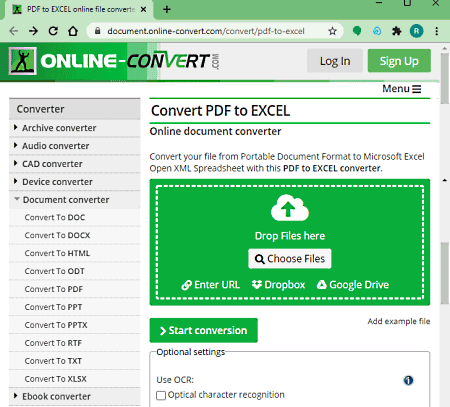Choose file from Google Drive
Screen dimensions: 450x407
point(353,285)
